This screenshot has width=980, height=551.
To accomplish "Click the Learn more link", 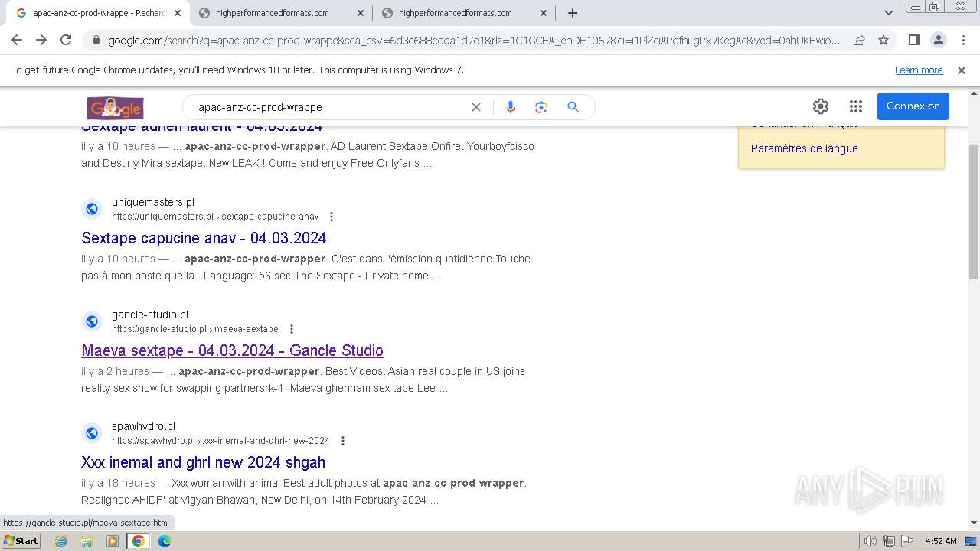I will 919,70.
